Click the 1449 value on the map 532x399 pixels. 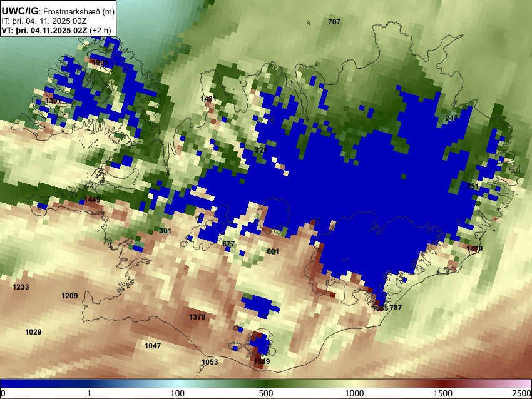[92, 199]
